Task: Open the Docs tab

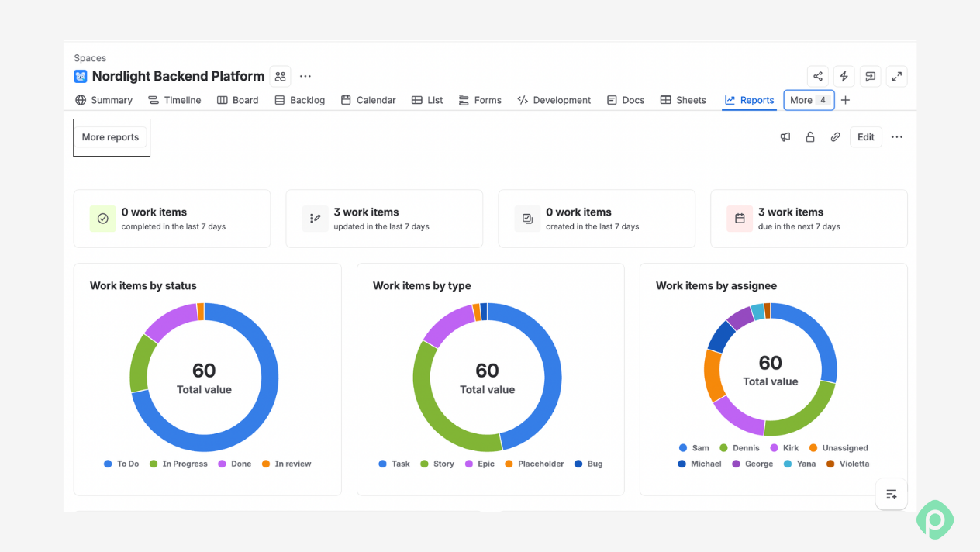Action: pyautogui.click(x=626, y=100)
